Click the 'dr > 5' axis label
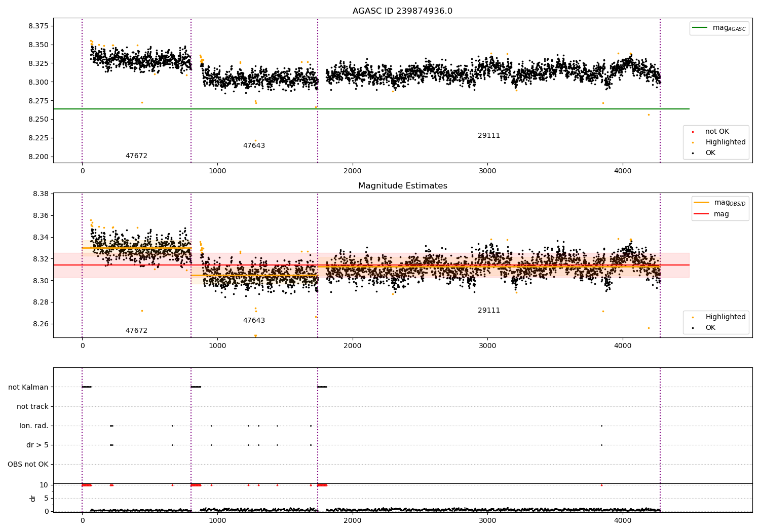This screenshot has height=532, width=760. [x=37, y=445]
